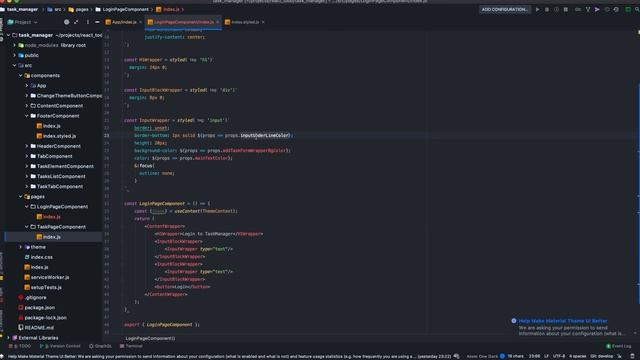This screenshot has width=640, height=360.
Task: Expand the node_modules folder
Action: [x=15, y=45]
